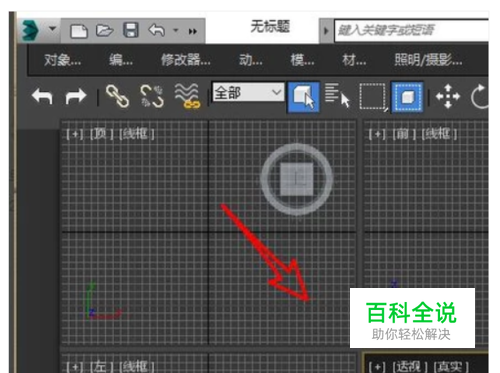Viewport: 500px width, 373px height.
Task: Click [线框] shading label in 顶 viewport
Action: [x=136, y=134]
